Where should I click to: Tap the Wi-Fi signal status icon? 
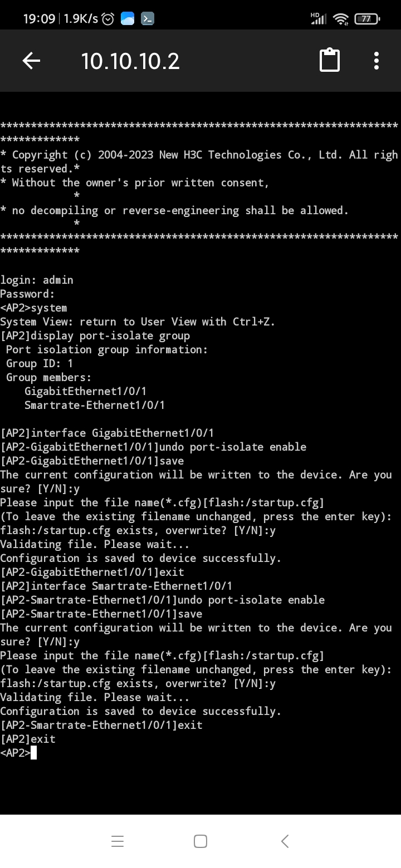click(x=340, y=19)
